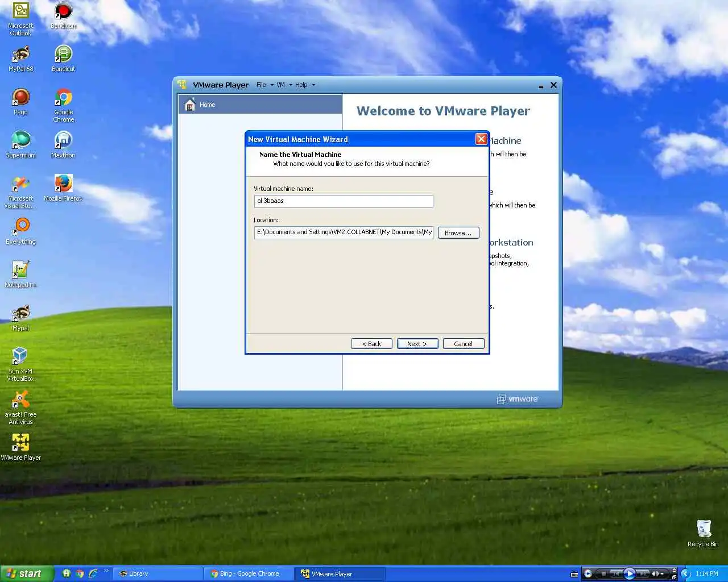The image size is (728, 582).
Task: Click the taskbar clock showing 1:14 PM
Action: pyautogui.click(x=707, y=573)
